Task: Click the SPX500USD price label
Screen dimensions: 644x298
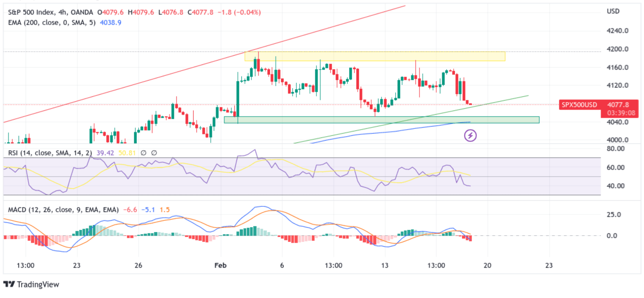Action: coord(579,105)
